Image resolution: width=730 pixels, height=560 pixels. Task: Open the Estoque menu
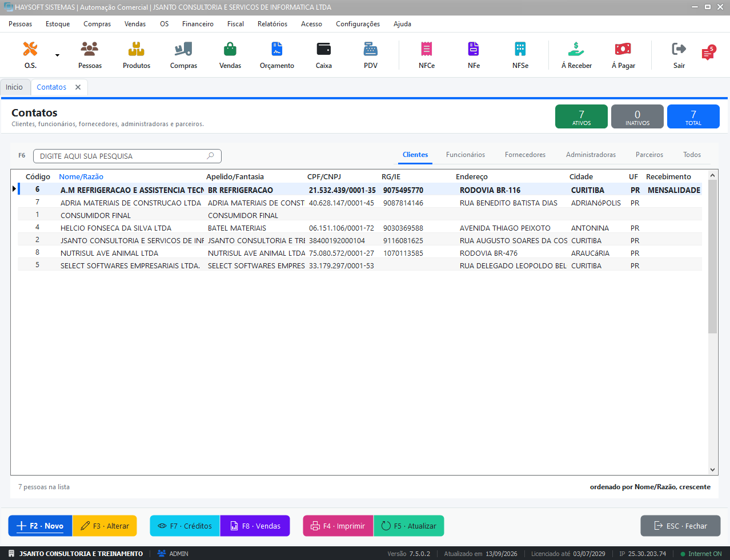click(58, 24)
